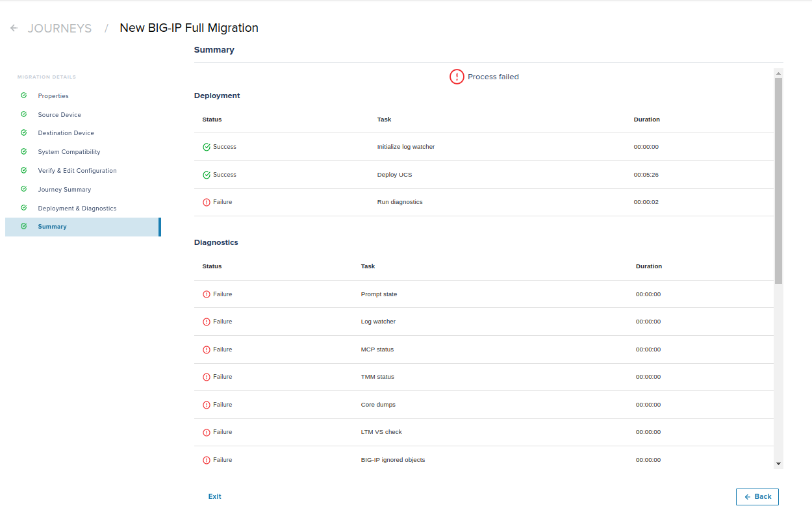
Task: Go to the Destination Device step
Action: pyautogui.click(x=66, y=133)
